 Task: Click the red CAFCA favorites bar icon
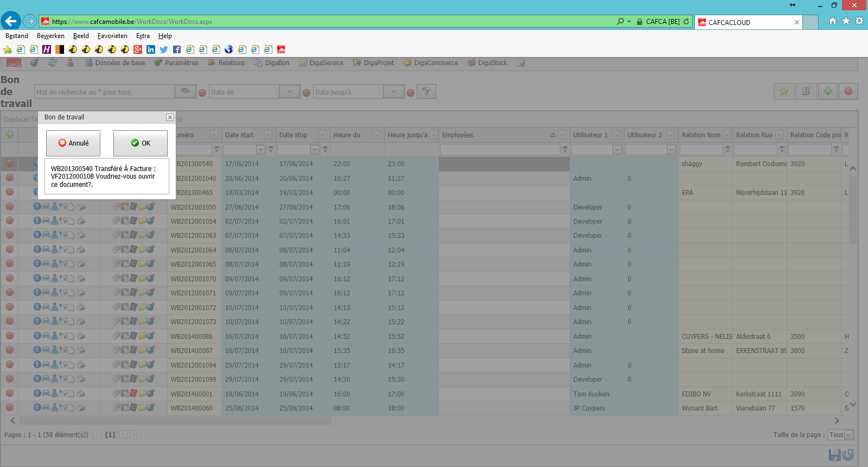(x=281, y=49)
